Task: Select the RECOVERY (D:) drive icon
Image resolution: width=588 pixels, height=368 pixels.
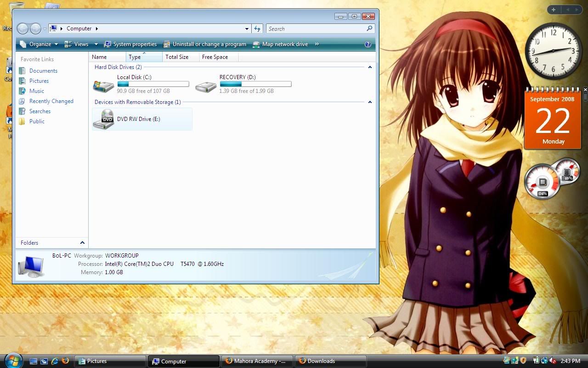Action: (x=206, y=86)
